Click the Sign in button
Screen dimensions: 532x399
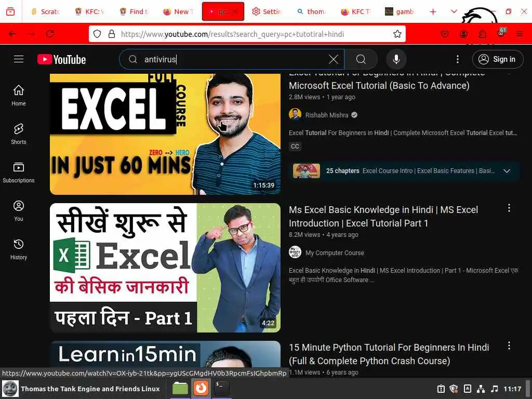coord(497,59)
